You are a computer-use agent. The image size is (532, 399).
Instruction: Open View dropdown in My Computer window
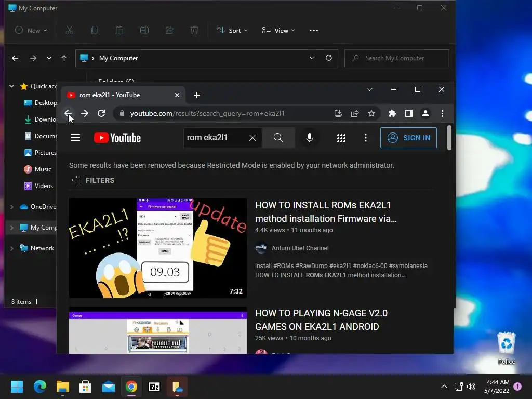click(278, 31)
